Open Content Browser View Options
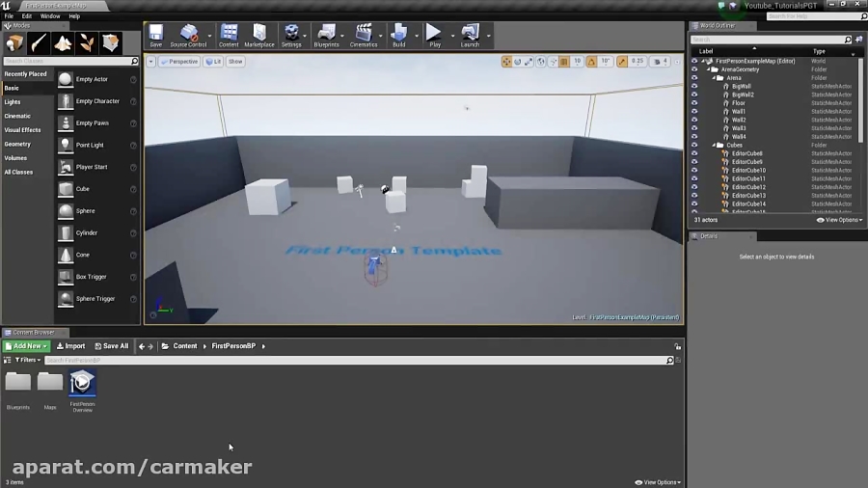The image size is (868, 488). pos(658,482)
